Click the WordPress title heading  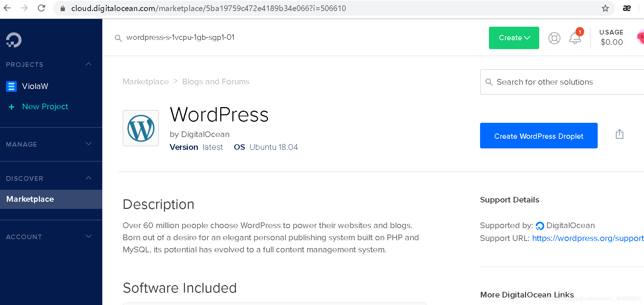tap(219, 115)
